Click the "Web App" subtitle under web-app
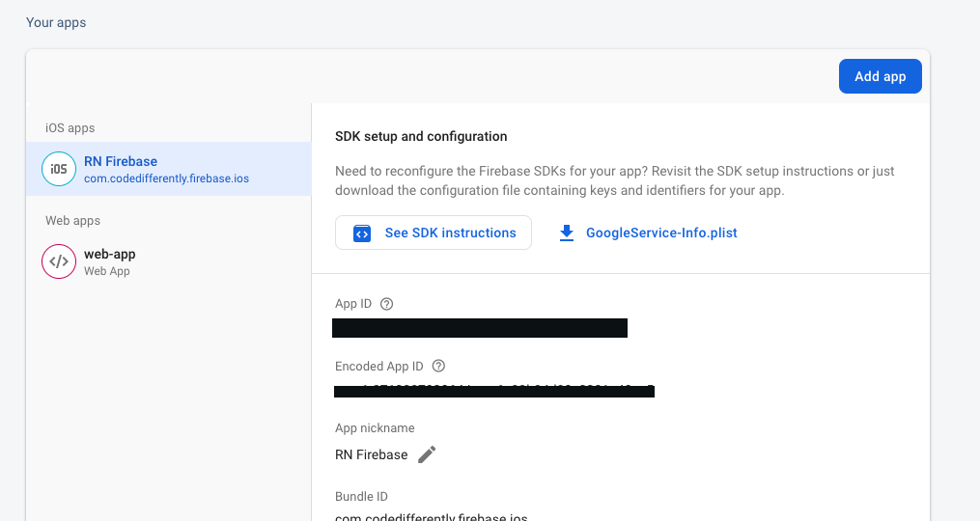This screenshot has width=980, height=521. pos(107,271)
